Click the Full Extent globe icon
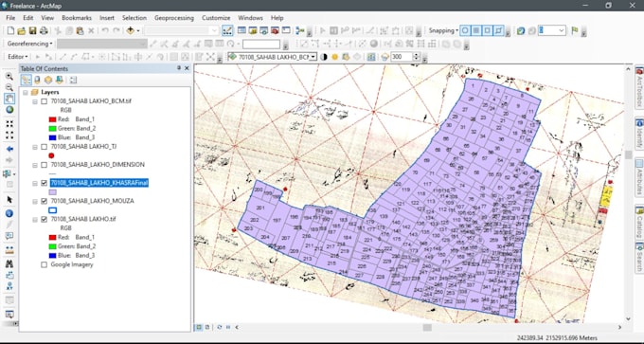The height and width of the screenshot is (344, 644). tap(9, 110)
